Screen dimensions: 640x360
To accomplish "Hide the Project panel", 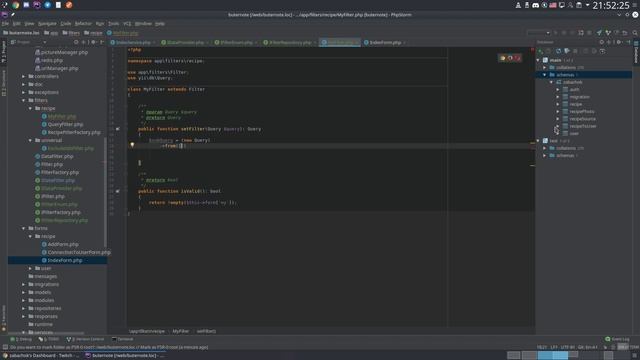I will click(x=102, y=42).
